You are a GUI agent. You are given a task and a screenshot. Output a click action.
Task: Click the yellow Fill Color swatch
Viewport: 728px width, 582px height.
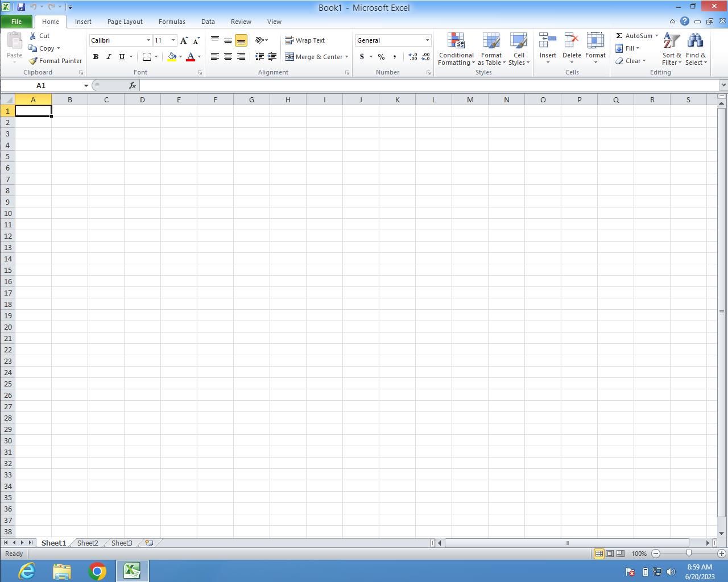172,57
